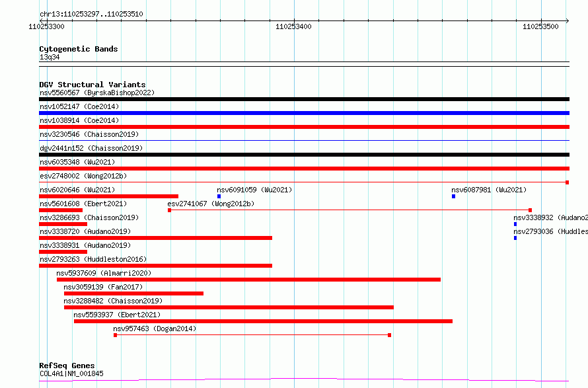Screen dimensions: 588x388
Task: Open nsv5593937 (Ebert2021) variant label
Action: (117, 315)
